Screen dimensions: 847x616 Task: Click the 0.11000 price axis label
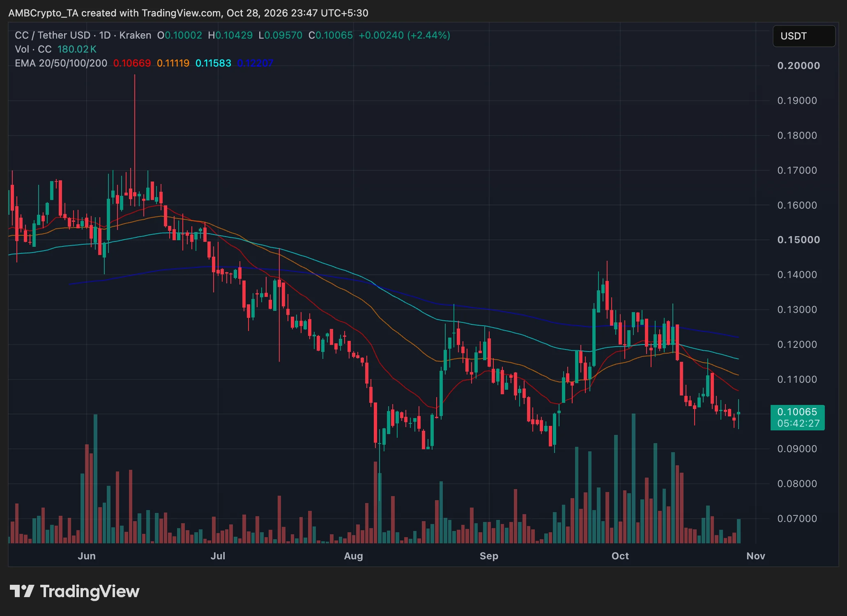[x=797, y=379]
